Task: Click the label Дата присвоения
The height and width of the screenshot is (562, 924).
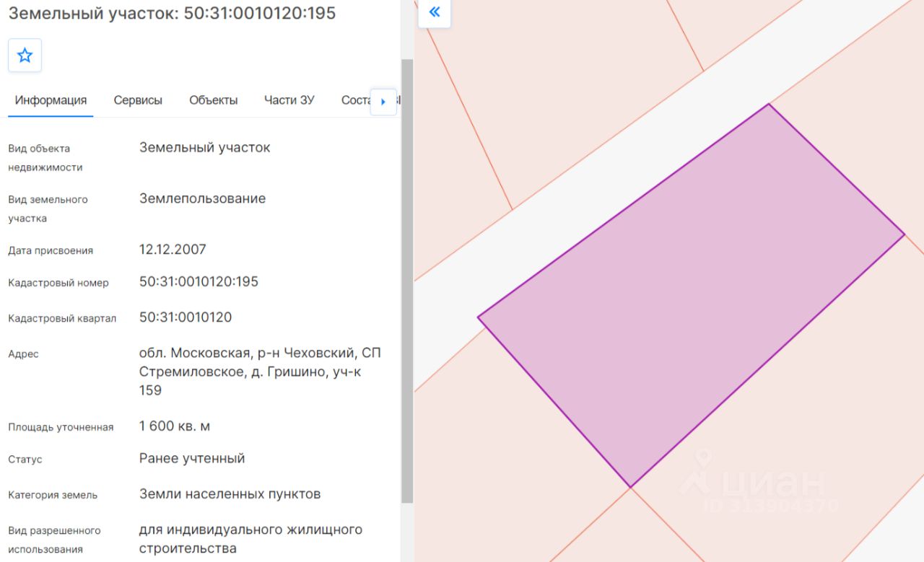Action: 51,250
